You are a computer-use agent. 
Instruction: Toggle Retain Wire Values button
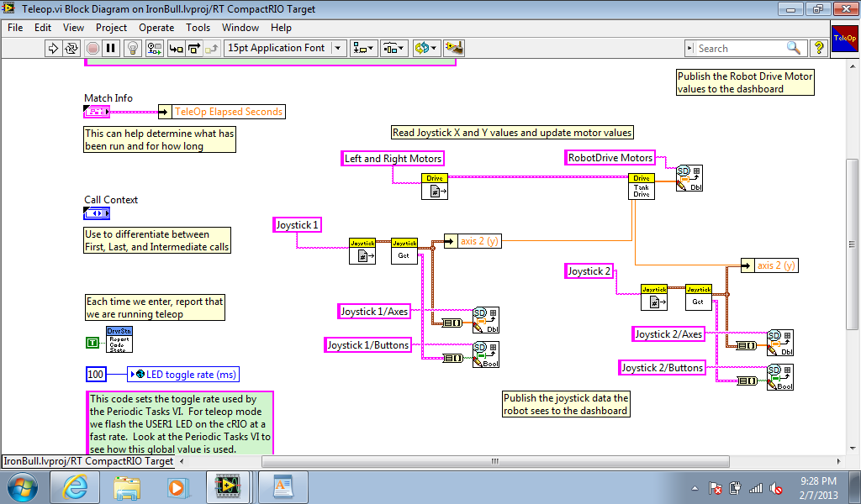tap(155, 48)
